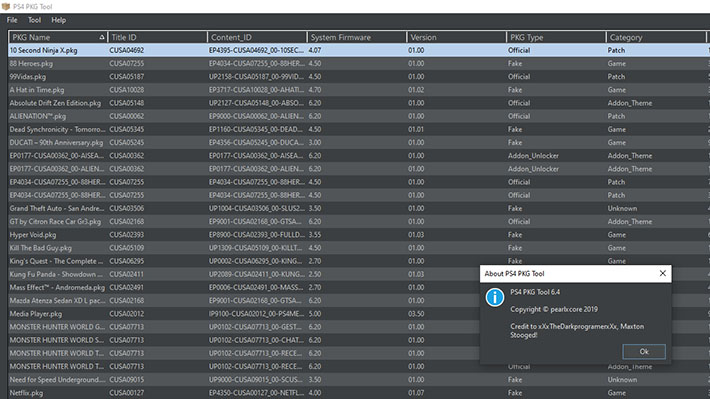Click the blue info icon in About dialog
This screenshot has width=710, height=399.
coord(494,298)
